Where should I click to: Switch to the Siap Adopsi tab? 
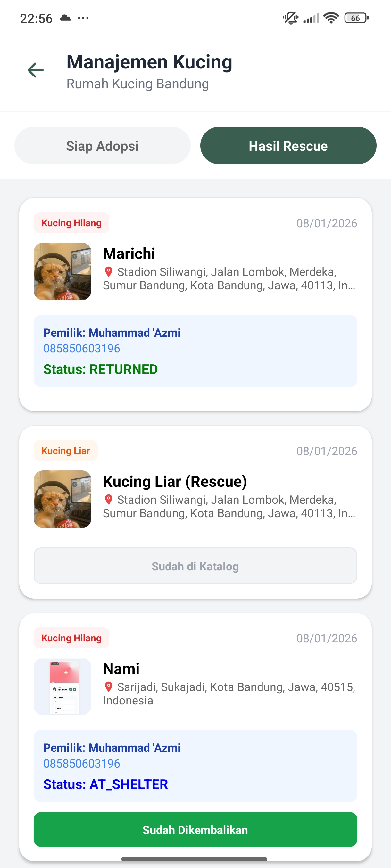(x=102, y=146)
